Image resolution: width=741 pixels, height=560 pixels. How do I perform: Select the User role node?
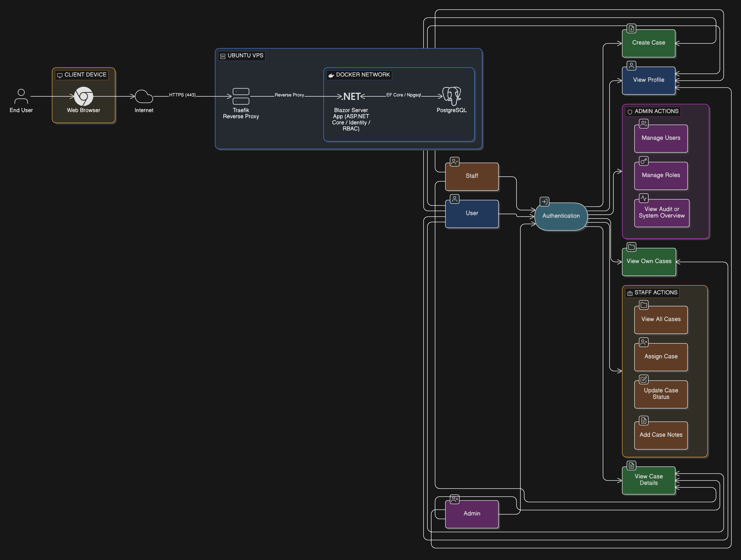click(472, 214)
